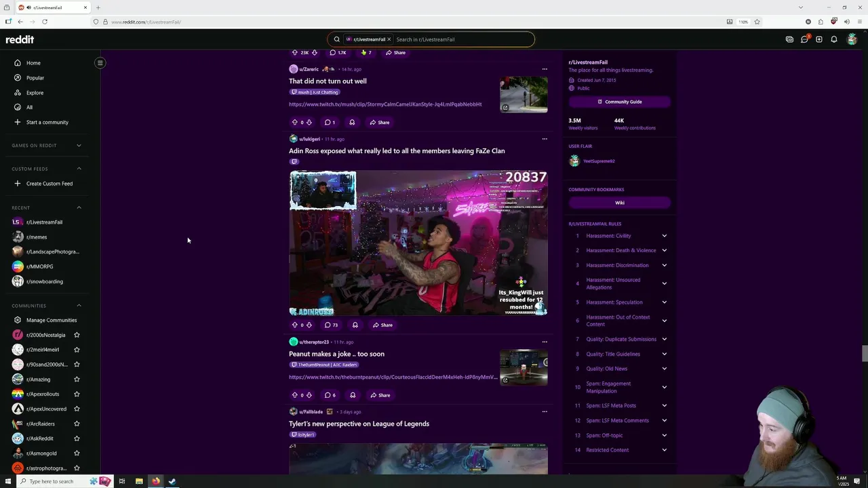Open thumbnail of 'Peanut makes a joke' post
The height and width of the screenshot is (488, 868).
[524, 367]
